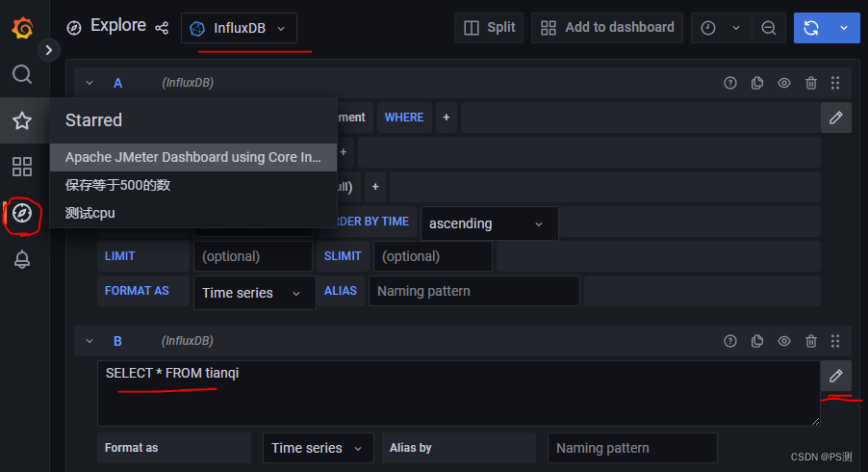Click the query B text area corner grip
Image resolution: width=868 pixels, height=472 pixels.
[x=815, y=421]
